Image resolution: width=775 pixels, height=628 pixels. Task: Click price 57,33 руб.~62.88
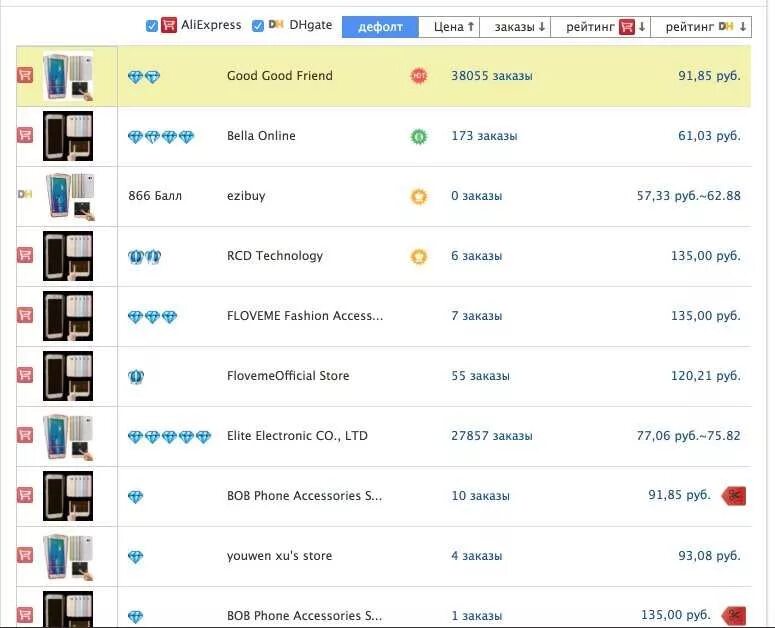tap(689, 196)
